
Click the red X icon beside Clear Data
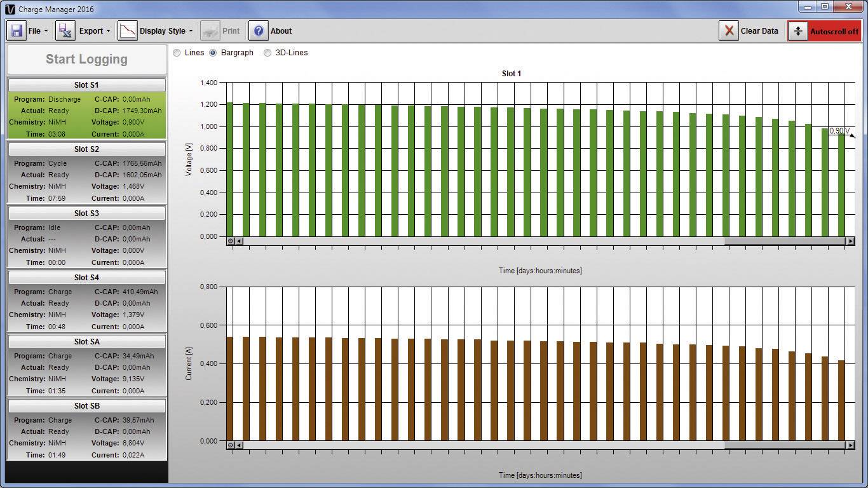coord(728,30)
